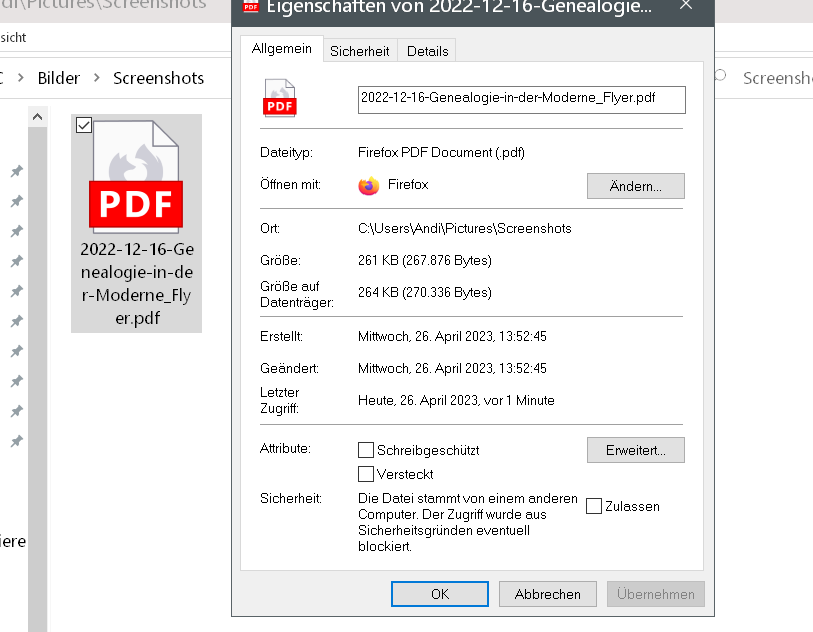Expand the breadcrumb chevron left of Bilder
This screenshot has height=632, width=813.
click(22, 78)
